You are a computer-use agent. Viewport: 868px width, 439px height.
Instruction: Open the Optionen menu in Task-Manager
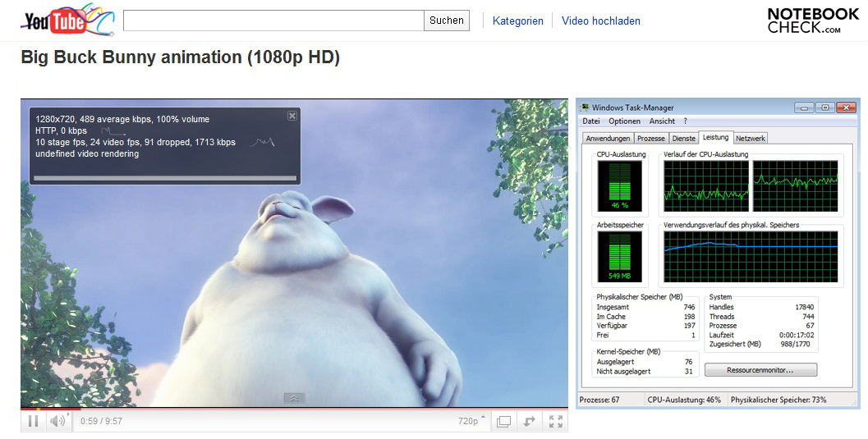click(x=624, y=121)
